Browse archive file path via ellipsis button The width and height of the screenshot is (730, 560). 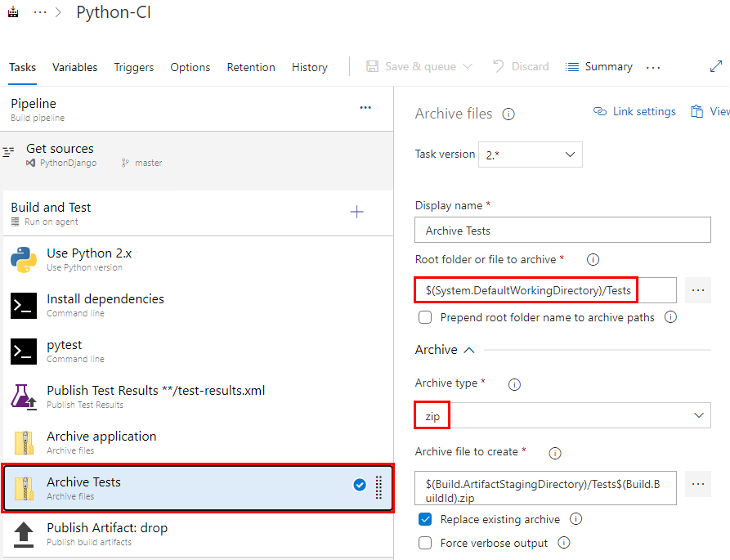point(698,484)
